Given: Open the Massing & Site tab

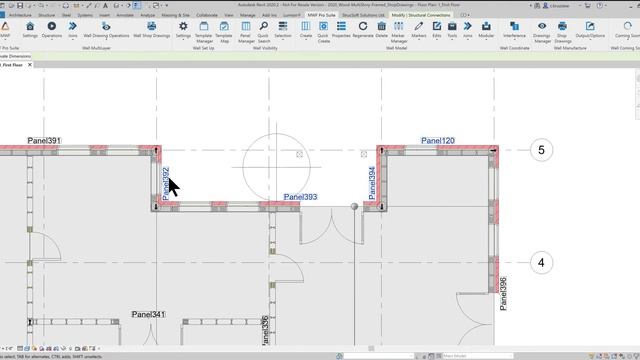Looking at the screenshot, I should (176, 15).
